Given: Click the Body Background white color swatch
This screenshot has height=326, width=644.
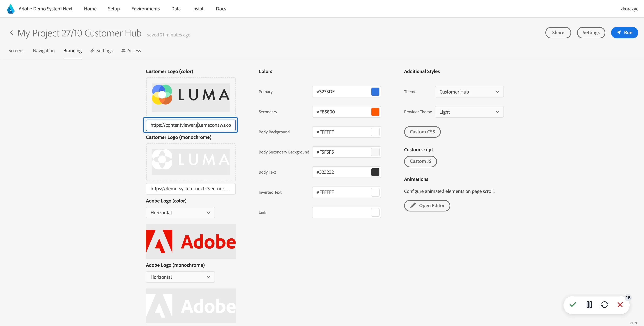Looking at the screenshot, I should coord(375,132).
